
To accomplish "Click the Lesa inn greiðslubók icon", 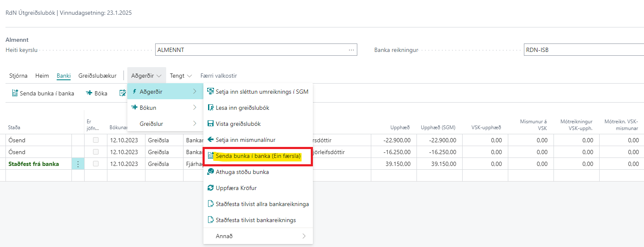I will [x=211, y=108].
